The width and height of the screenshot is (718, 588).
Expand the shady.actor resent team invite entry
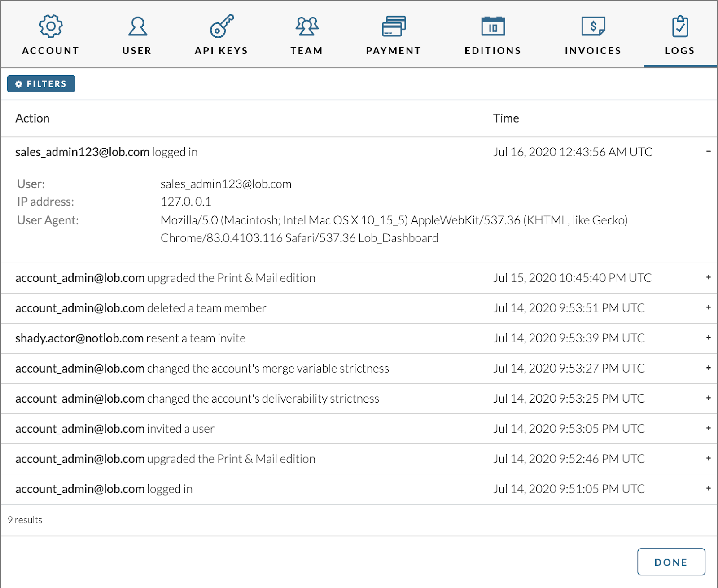pos(708,338)
